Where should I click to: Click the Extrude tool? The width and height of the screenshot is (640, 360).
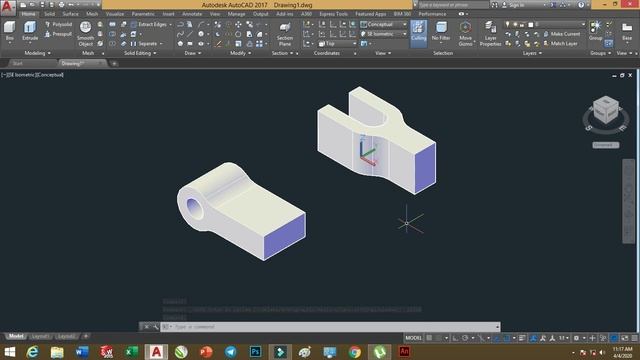coord(30,31)
